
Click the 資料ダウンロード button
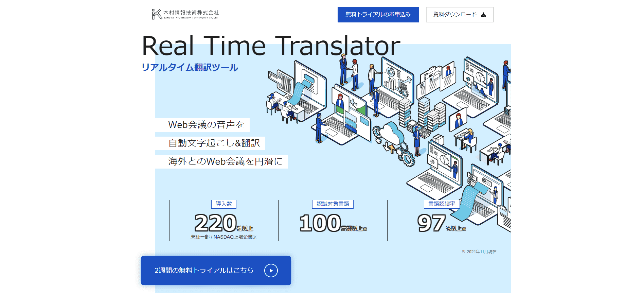pos(460,15)
